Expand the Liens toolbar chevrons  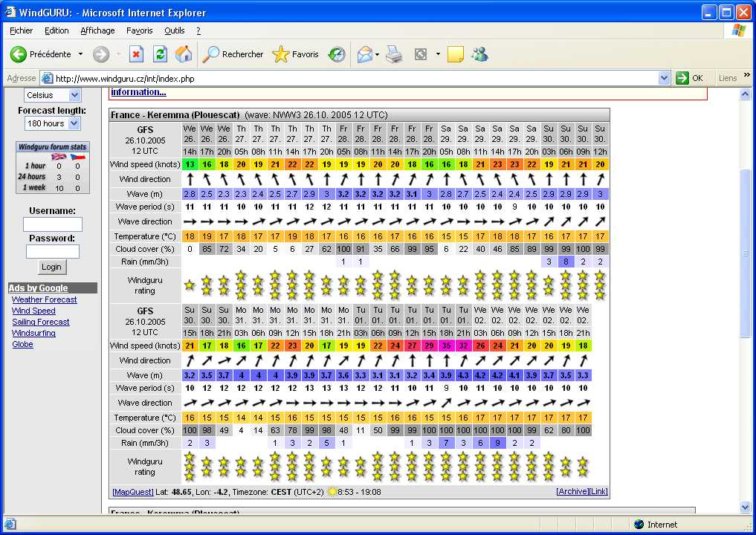coord(747,75)
